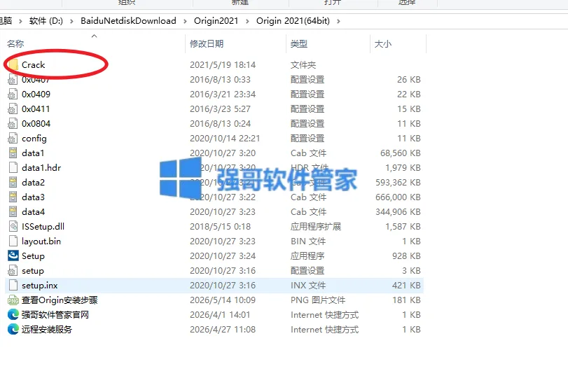This screenshot has height=392, width=568.
Task: Click size cell 928 KB
Action: point(406,256)
